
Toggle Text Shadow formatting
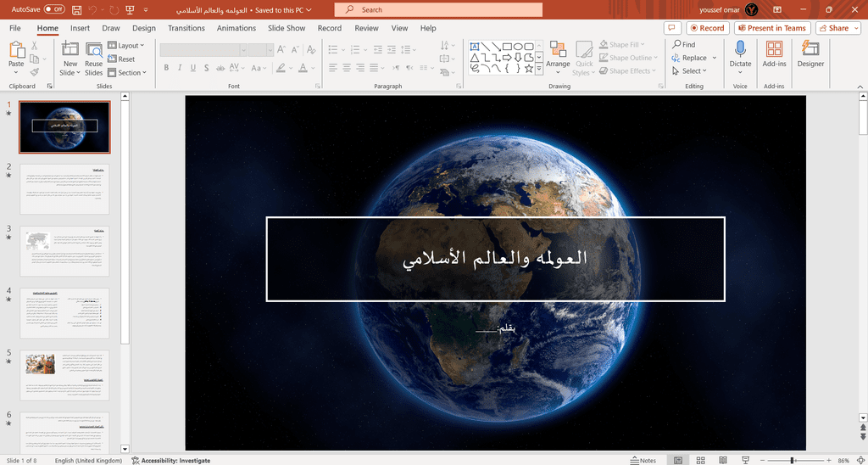[206, 68]
